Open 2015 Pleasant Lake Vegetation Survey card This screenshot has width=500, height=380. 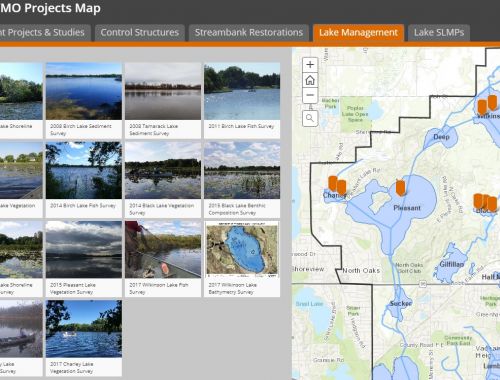(84, 259)
